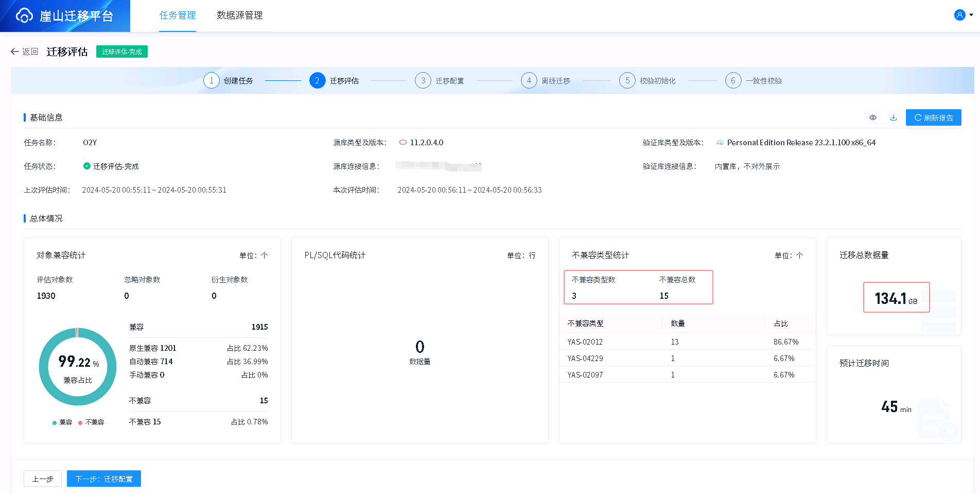Toggle the 不兼容 legend dot
Image resolution: width=980 pixels, height=494 pixels.
coord(80,422)
